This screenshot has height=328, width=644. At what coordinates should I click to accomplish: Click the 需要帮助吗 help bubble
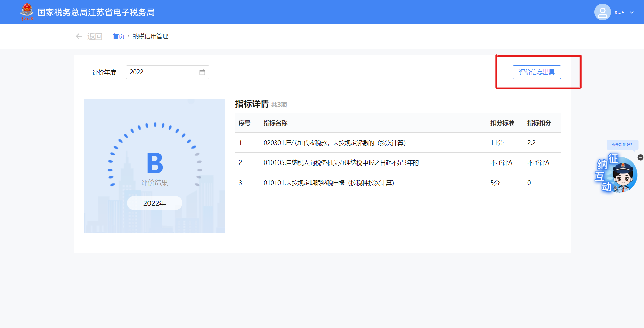pos(621,145)
